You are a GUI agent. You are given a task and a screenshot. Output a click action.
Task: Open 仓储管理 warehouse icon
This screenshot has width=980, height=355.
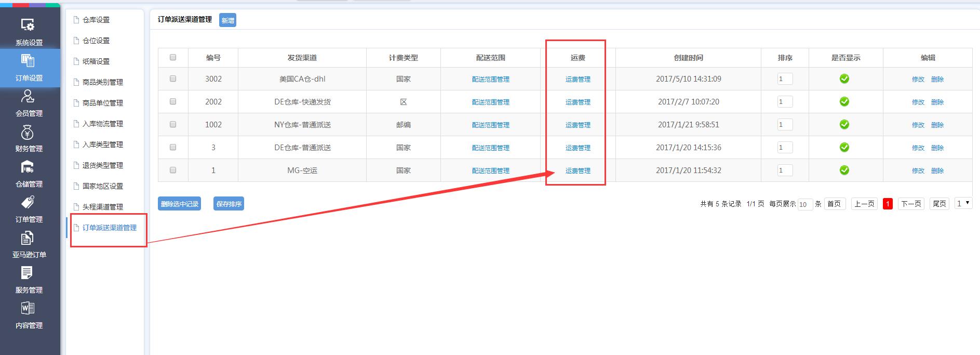[x=29, y=173]
